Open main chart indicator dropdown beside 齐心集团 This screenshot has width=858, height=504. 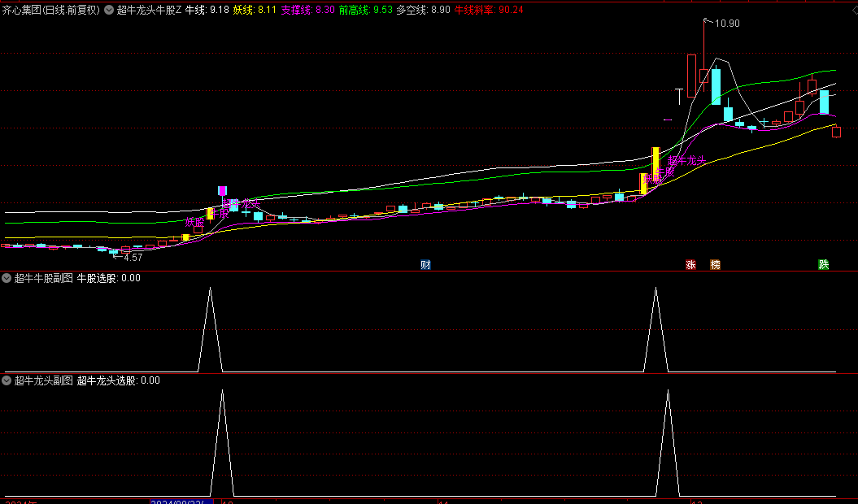click(109, 11)
